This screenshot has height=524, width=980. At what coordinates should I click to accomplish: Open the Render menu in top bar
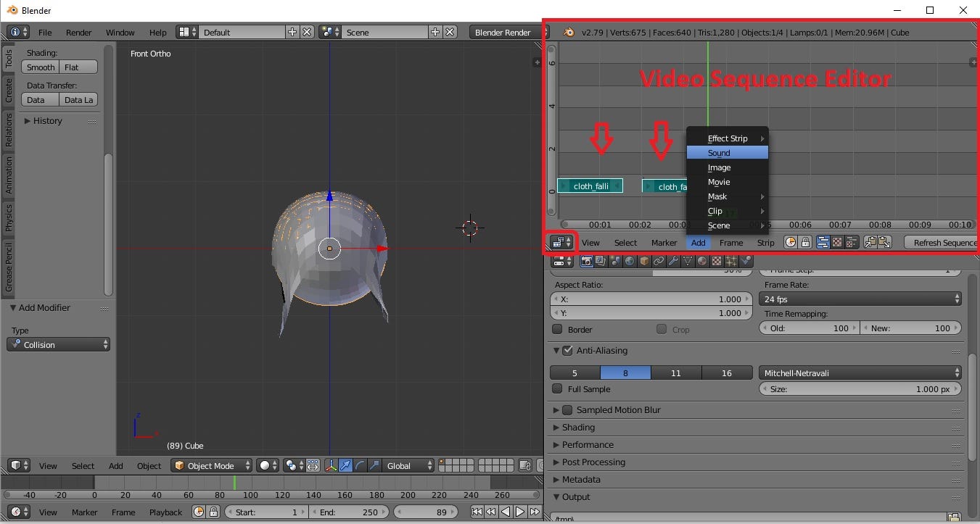(x=78, y=32)
